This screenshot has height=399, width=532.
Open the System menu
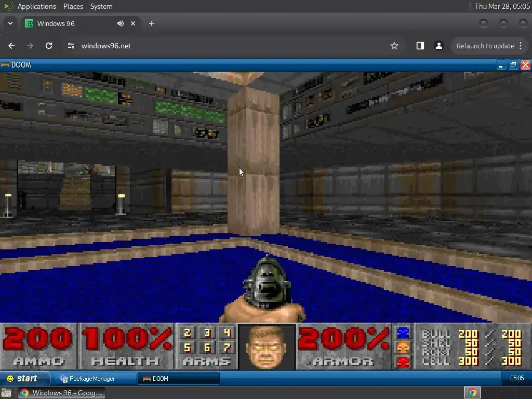[x=101, y=6]
